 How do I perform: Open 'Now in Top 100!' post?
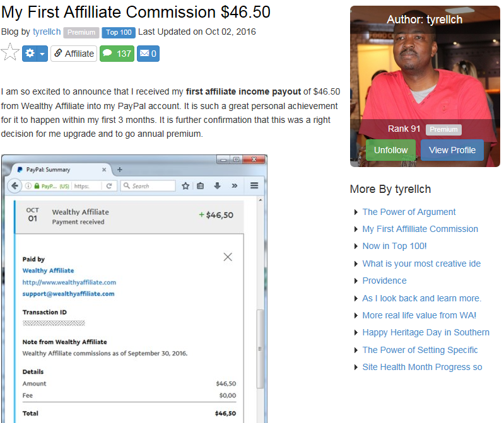point(394,246)
